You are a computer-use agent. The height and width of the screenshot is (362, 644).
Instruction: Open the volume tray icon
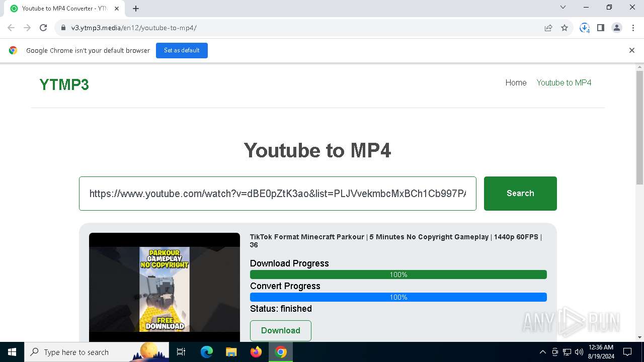(x=579, y=352)
